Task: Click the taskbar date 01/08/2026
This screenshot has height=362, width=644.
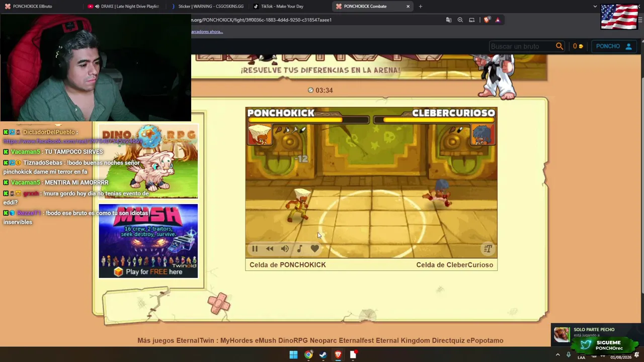Action: pyautogui.click(x=621, y=357)
